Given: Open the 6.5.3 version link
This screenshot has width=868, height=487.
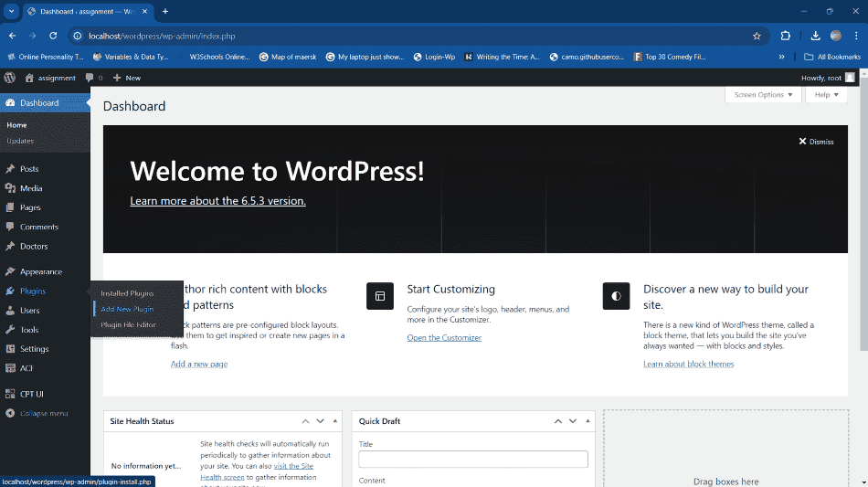Looking at the screenshot, I should pos(217,201).
